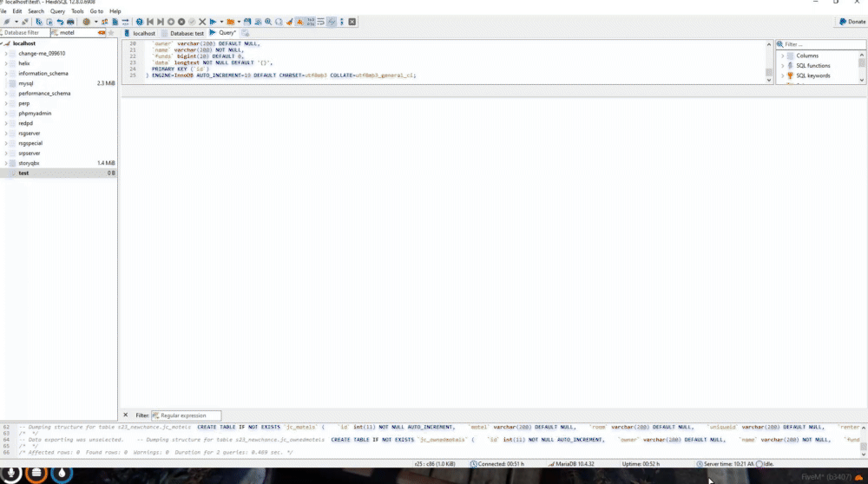The image size is (868, 484).
Task: Select the rsgserver database in tree
Action: [x=29, y=134]
